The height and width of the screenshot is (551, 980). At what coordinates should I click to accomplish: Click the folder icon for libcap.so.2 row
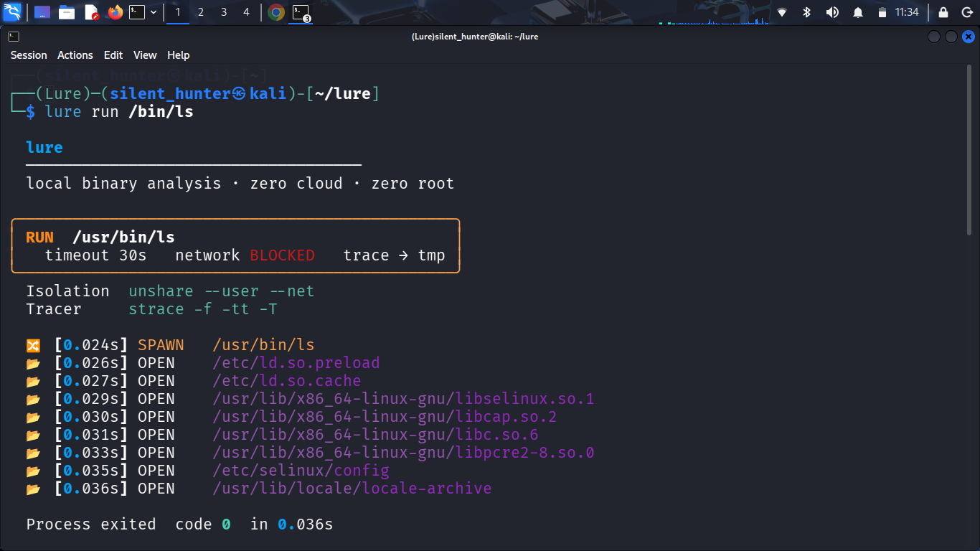33,418
